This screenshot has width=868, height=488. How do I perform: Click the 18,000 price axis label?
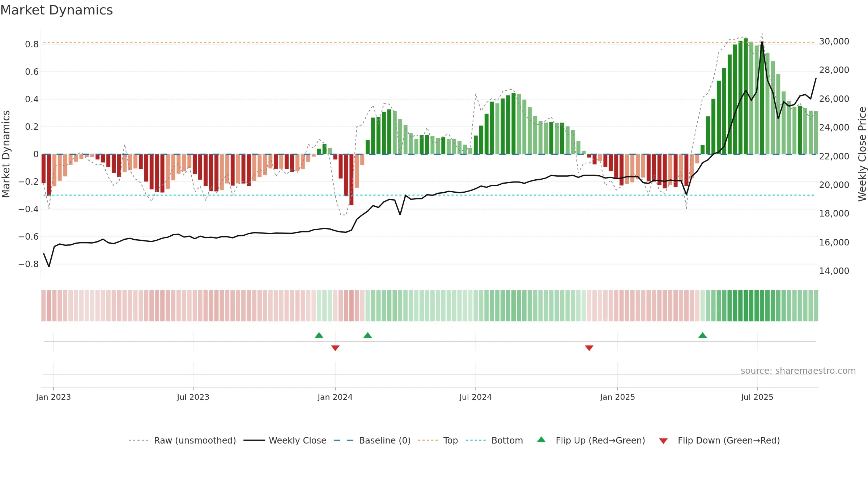[834, 214]
